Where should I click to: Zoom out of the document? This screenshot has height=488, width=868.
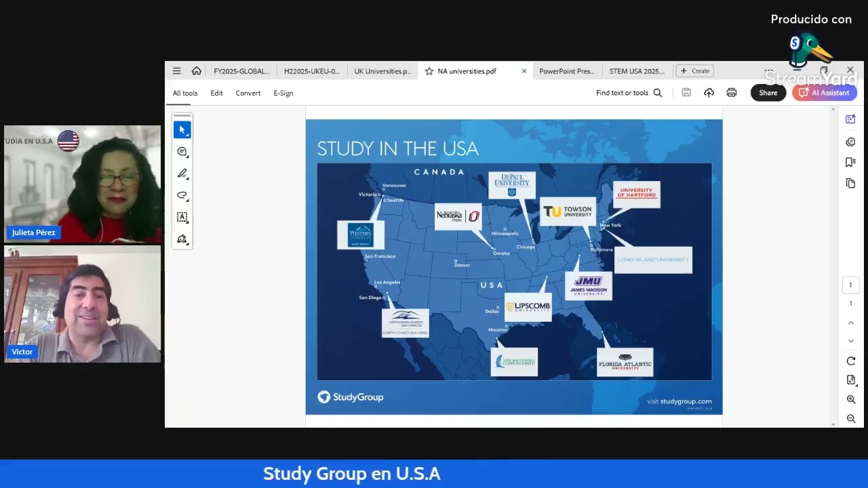851,419
